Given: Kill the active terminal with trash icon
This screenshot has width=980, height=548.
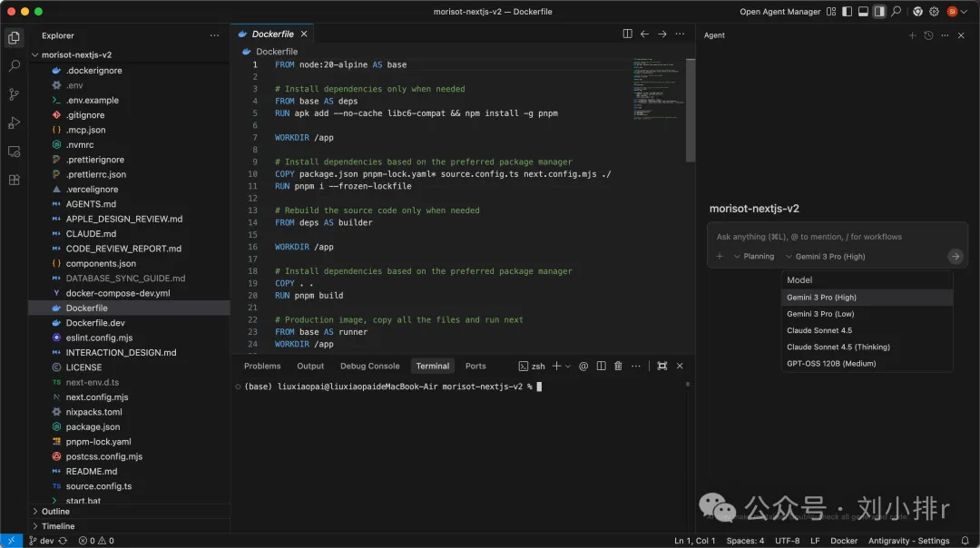Looking at the screenshot, I should pyautogui.click(x=618, y=366).
